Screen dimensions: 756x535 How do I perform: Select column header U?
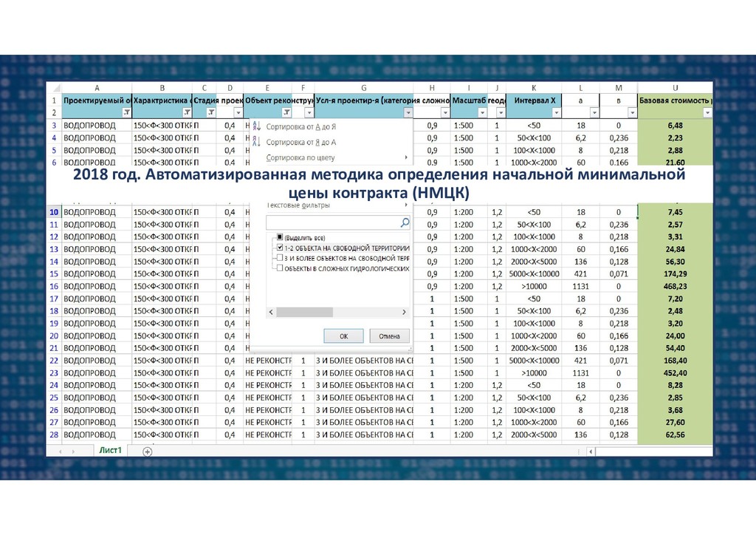(675, 88)
